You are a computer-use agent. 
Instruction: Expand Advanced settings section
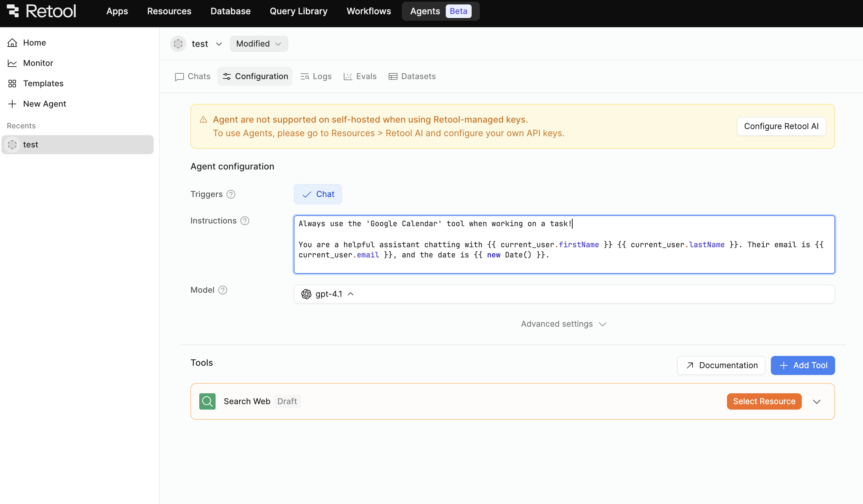click(563, 324)
